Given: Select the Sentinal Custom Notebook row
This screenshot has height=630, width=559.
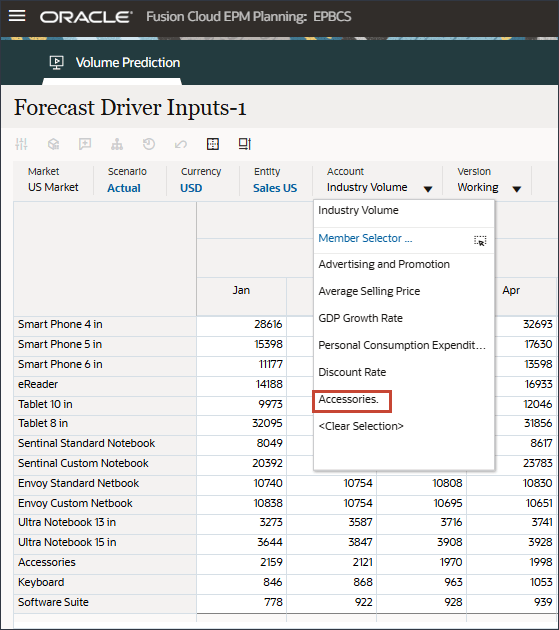Looking at the screenshot, I should [105, 465].
